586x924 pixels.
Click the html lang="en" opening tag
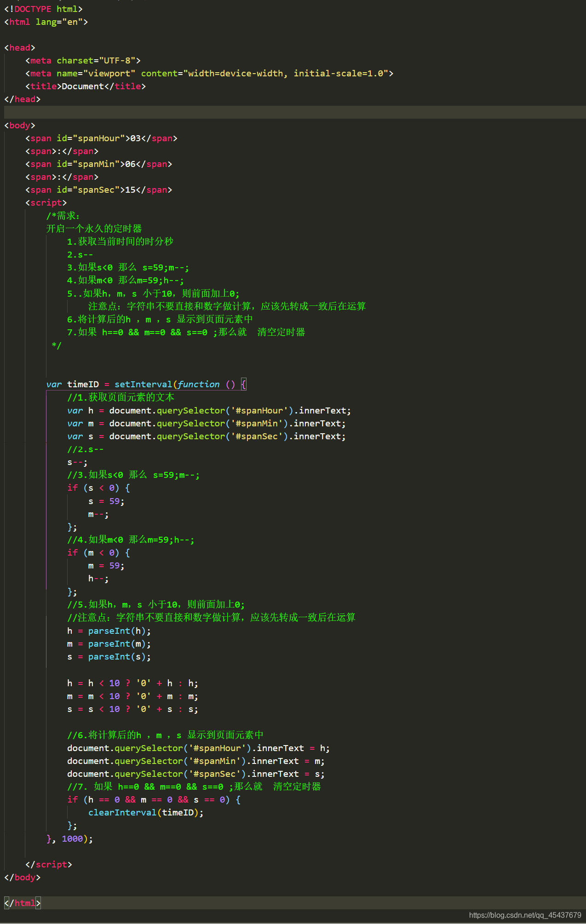pos(46,22)
